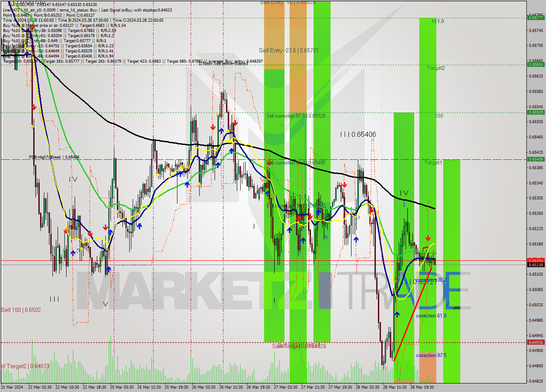Click the Target1 label on green zone
The height and width of the screenshot is (392, 546).
[433, 163]
